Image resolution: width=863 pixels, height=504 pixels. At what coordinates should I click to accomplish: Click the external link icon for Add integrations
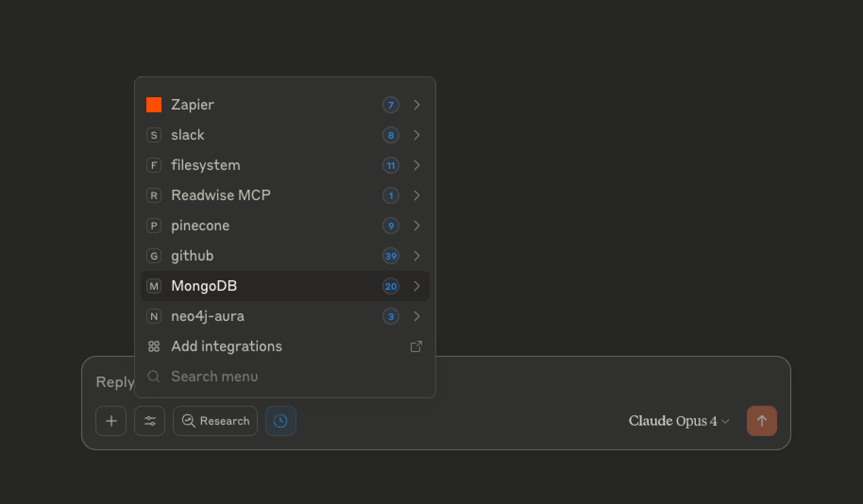click(x=416, y=346)
